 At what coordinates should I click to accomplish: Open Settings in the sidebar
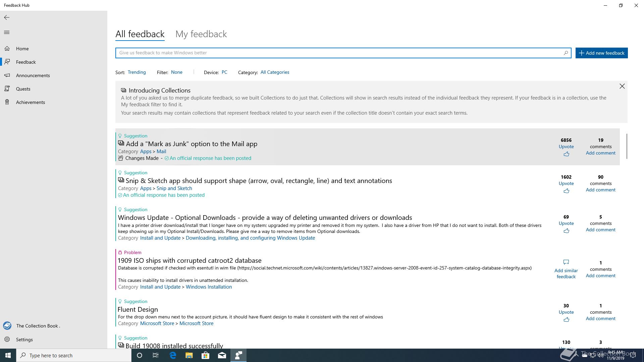coord(54,340)
